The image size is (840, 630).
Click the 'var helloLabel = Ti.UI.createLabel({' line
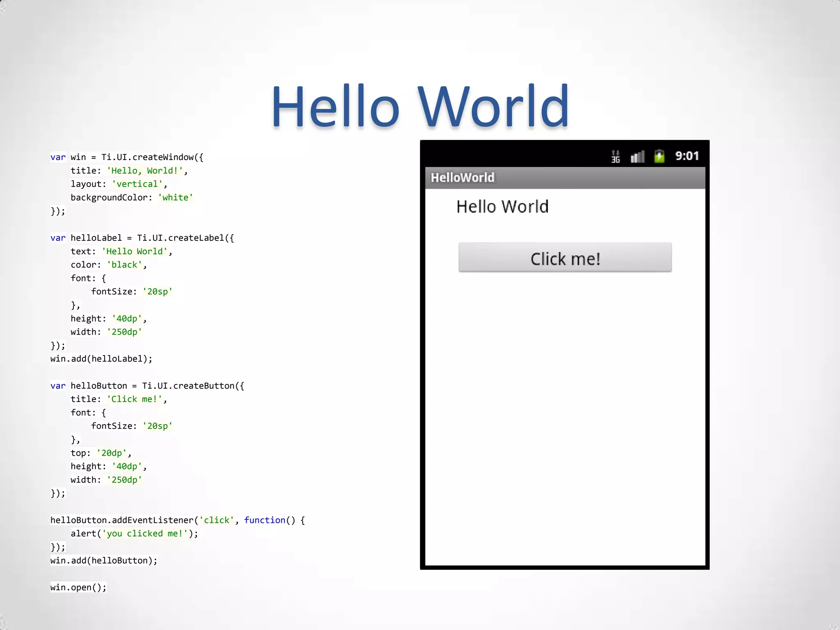pos(142,238)
